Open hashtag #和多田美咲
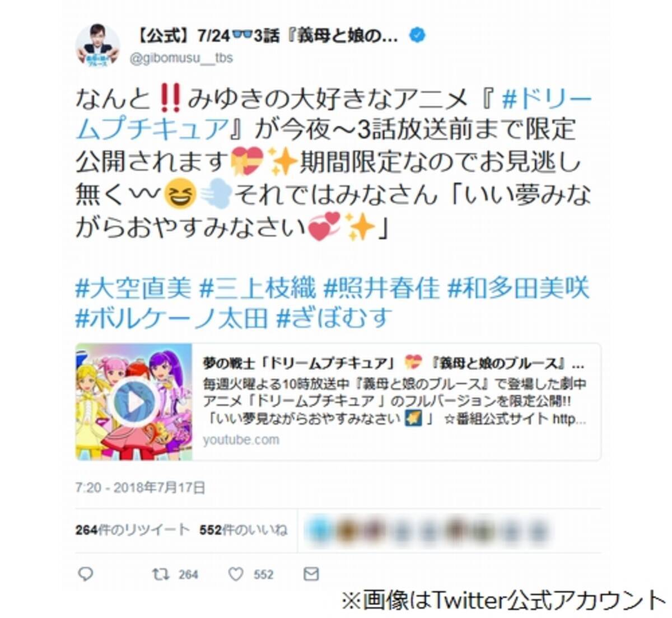The width and height of the screenshot is (672, 618). click(x=519, y=289)
